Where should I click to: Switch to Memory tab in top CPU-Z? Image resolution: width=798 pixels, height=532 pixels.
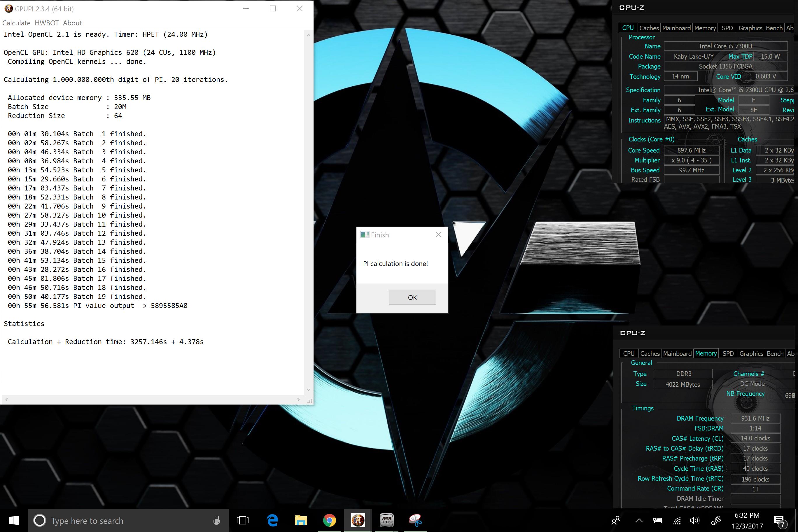click(705, 28)
